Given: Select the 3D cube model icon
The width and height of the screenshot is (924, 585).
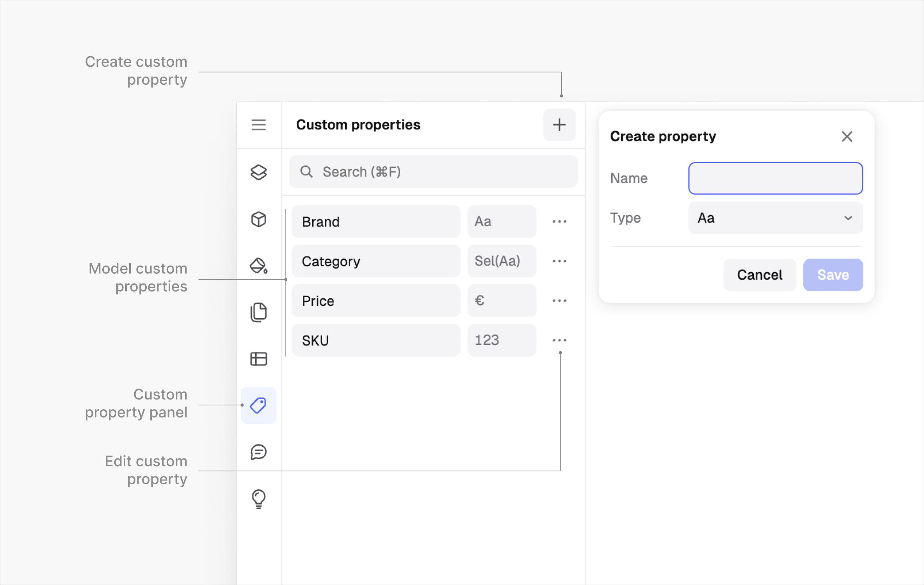Looking at the screenshot, I should [x=258, y=219].
